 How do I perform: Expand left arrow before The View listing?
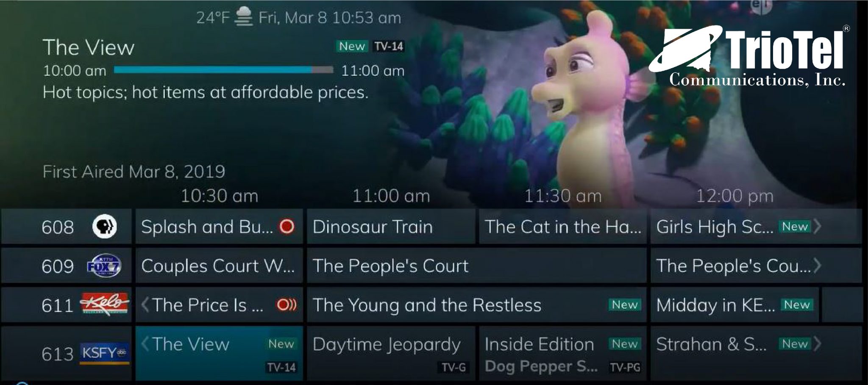(x=145, y=343)
